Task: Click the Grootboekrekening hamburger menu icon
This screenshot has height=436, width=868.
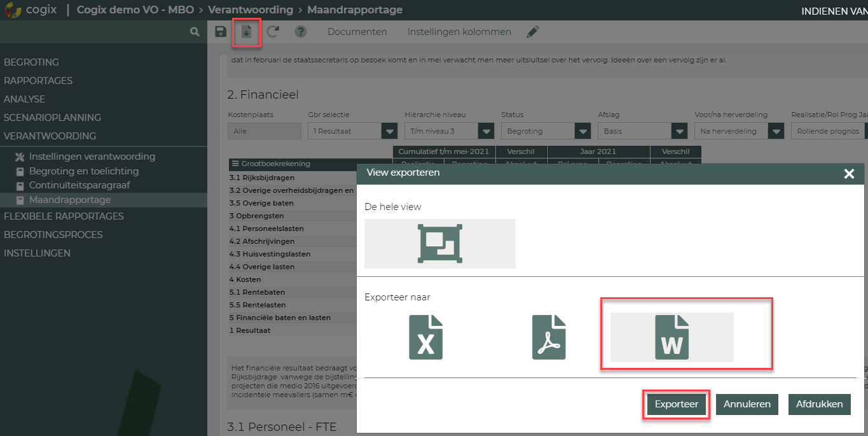Action: coord(235,164)
